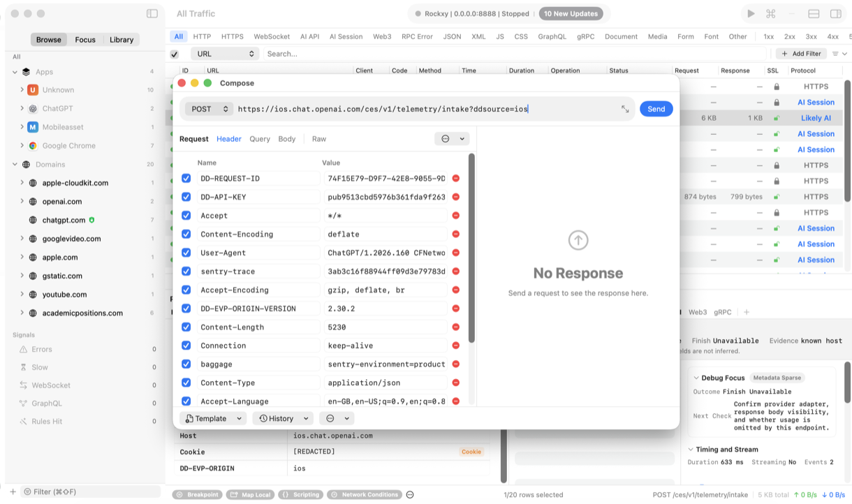Screen dimensions: 852x504
Task: Toggle the split bottom panel layout icon
Action: pyautogui.click(x=814, y=13)
